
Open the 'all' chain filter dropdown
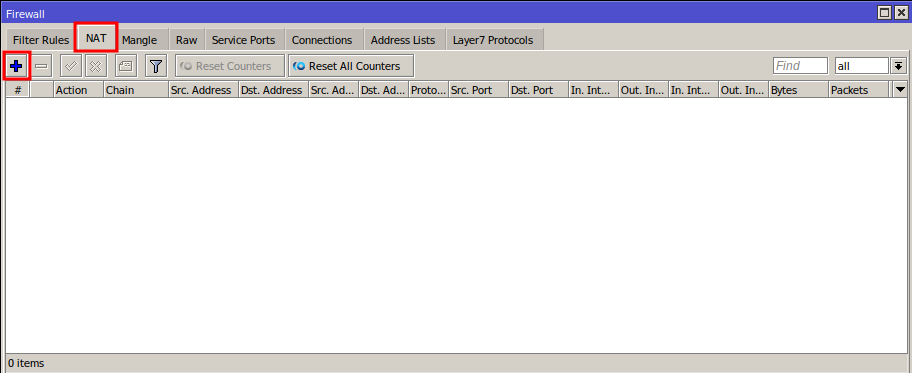[x=861, y=66]
